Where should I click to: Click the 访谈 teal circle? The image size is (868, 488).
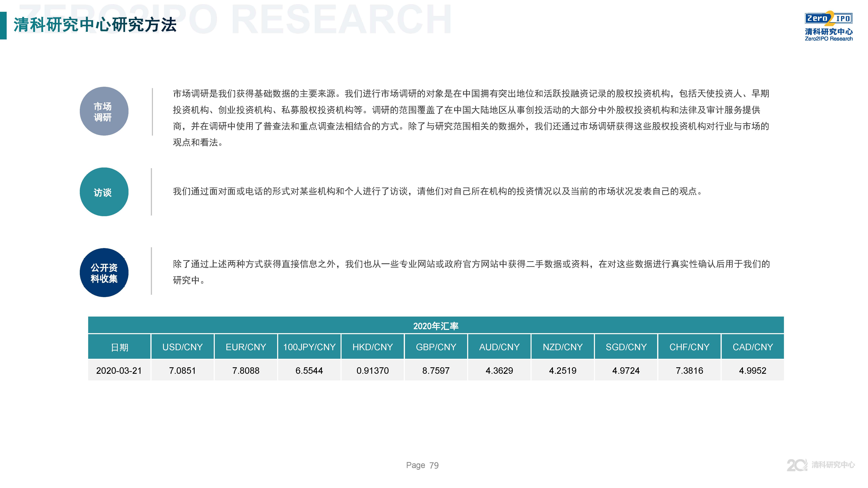click(104, 192)
